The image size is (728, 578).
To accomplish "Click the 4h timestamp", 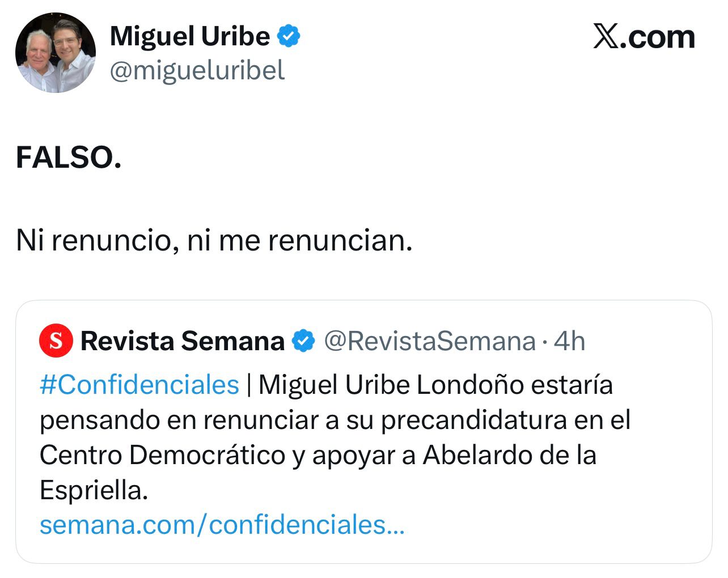I will pos(570,341).
